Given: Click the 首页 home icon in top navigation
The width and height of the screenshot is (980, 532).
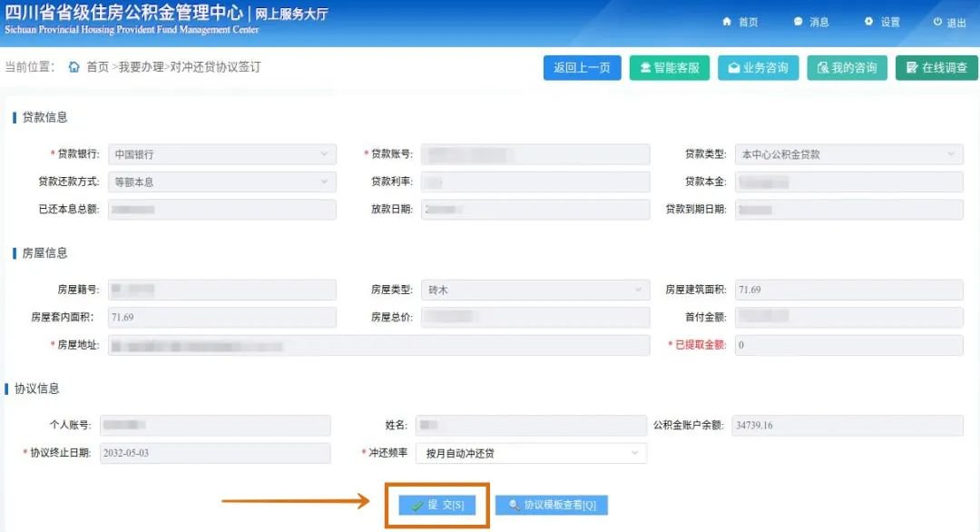Looking at the screenshot, I should pyautogui.click(x=741, y=21).
